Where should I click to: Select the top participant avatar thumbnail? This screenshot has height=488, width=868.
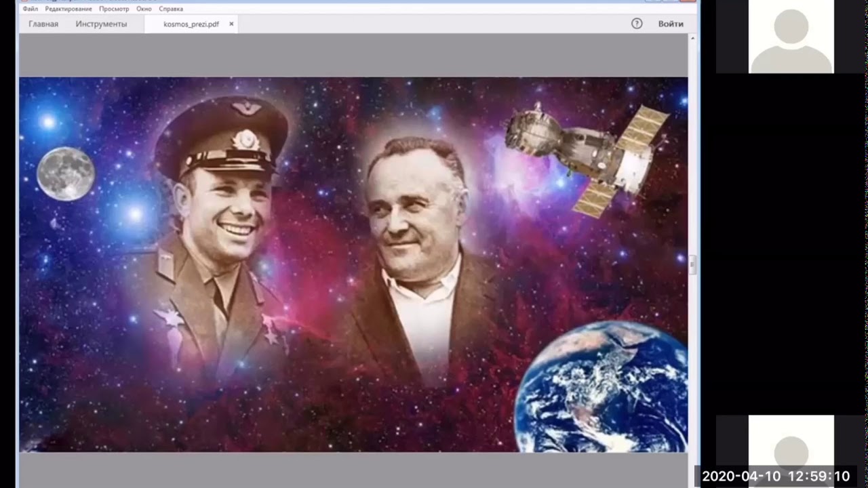(791, 37)
